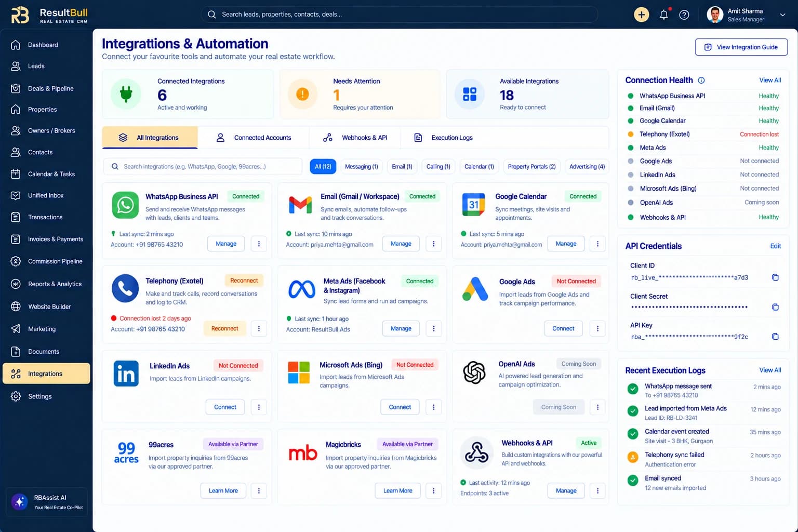The height and width of the screenshot is (532, 798).
Task: Switch to the Connected Accounts tab
Action: coord(254,138)
